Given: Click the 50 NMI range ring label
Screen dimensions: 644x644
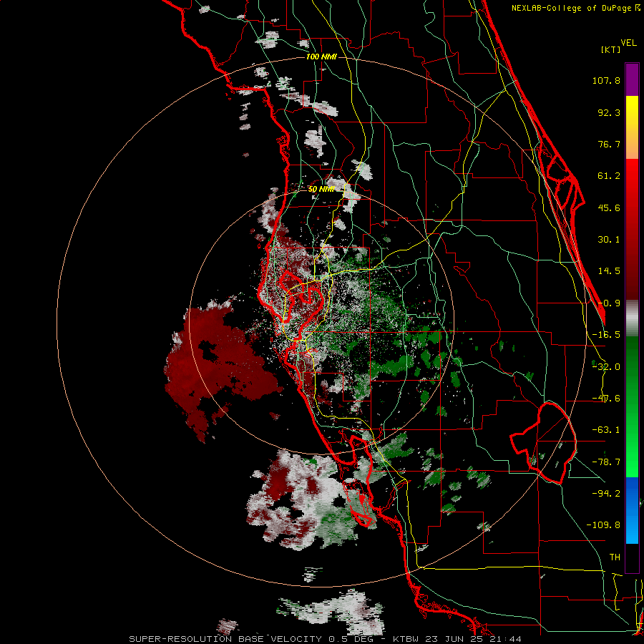Looking at the screenshot, I should [x=321, y=190].
